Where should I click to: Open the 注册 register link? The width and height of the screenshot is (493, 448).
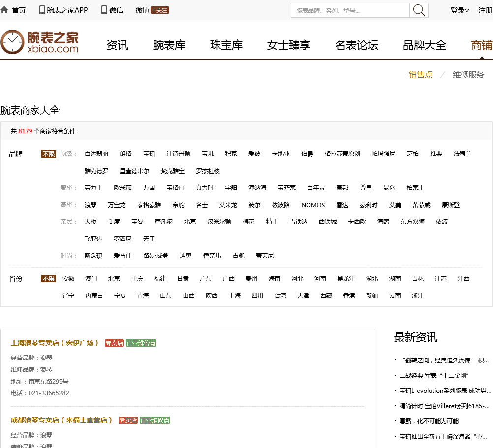(x=485, y=10)
